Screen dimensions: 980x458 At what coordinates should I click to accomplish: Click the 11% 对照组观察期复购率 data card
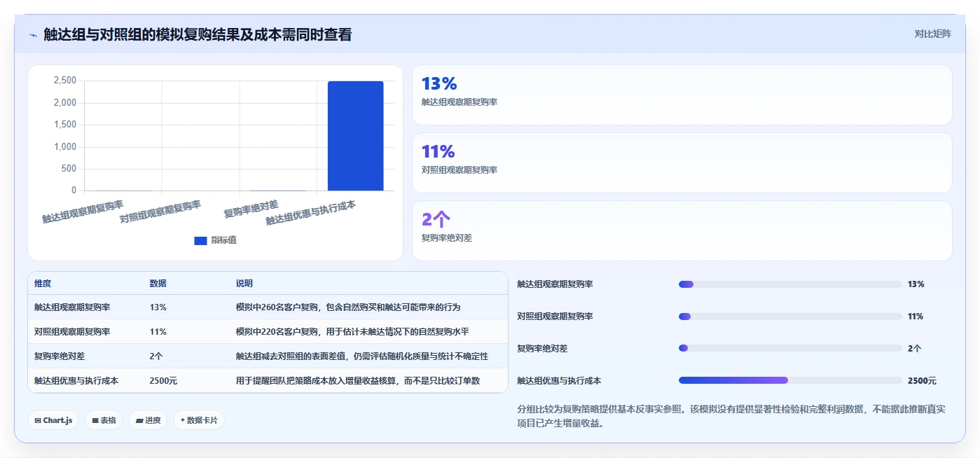pos(682,162)
